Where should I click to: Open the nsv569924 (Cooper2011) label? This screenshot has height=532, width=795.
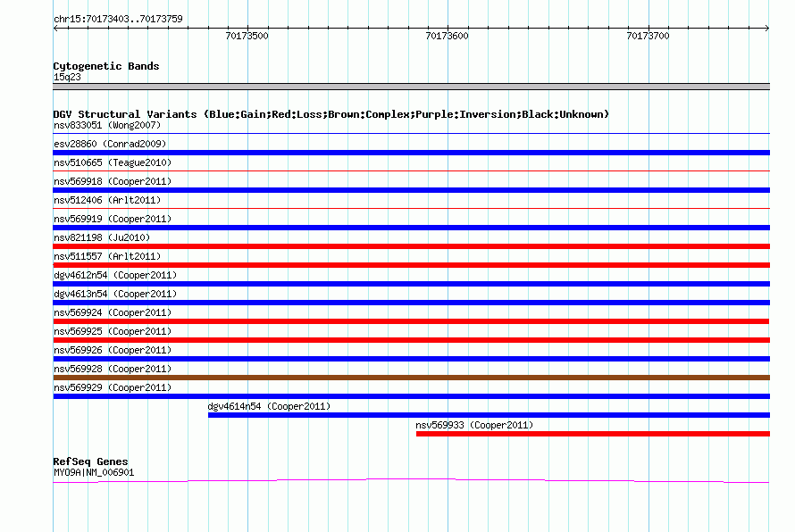pos(113,312)
